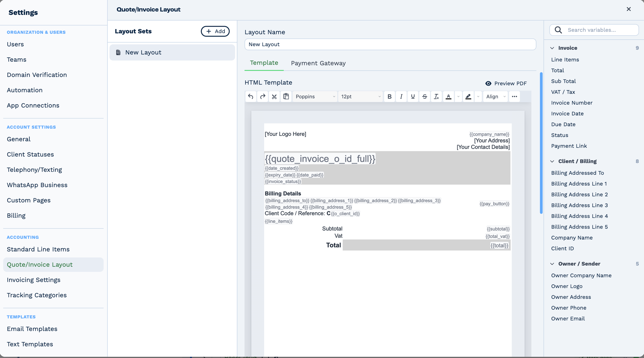This screenshot has height=358, width=644.
Task: Click the {{pay_button}} placeholder in template
Action: click(494, 204)
